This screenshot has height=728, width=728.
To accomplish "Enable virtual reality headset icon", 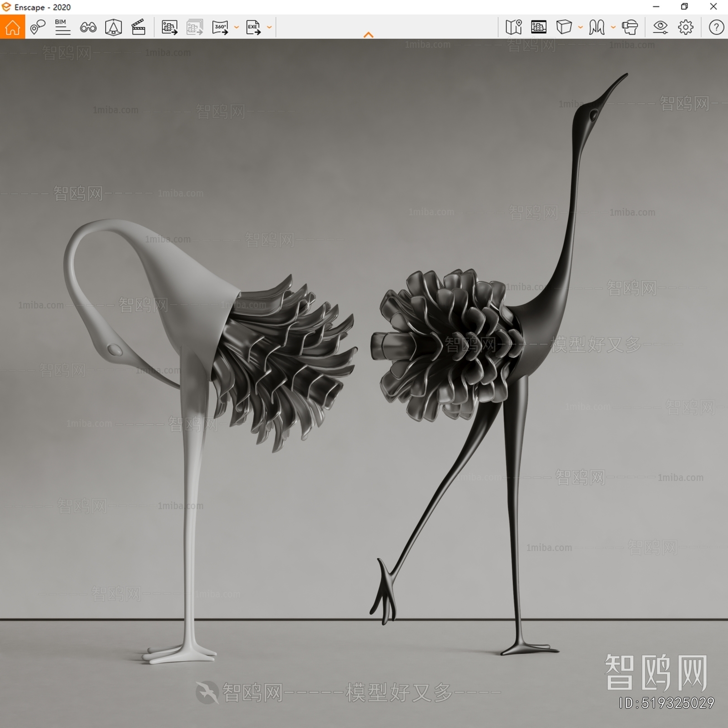I will (630, 27).
